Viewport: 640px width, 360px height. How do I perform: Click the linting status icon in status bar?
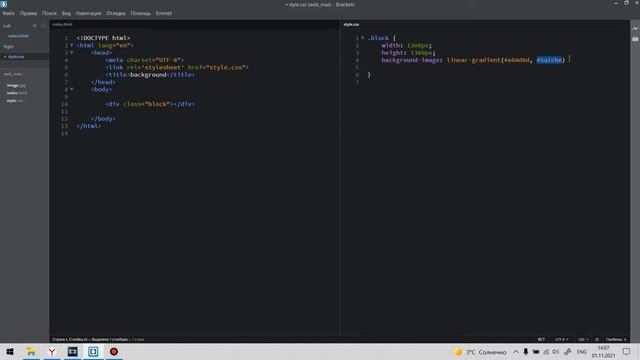click(597, 340)
